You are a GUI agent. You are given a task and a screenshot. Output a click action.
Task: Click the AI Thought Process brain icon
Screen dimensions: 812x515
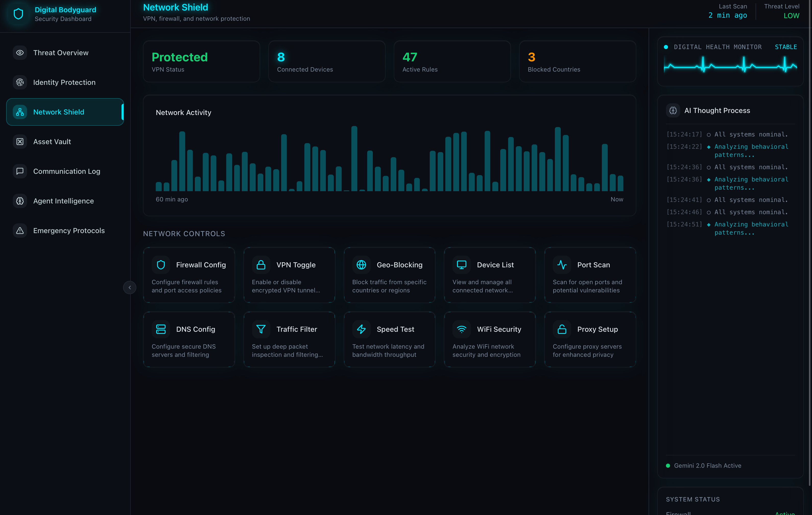point(673,111)
